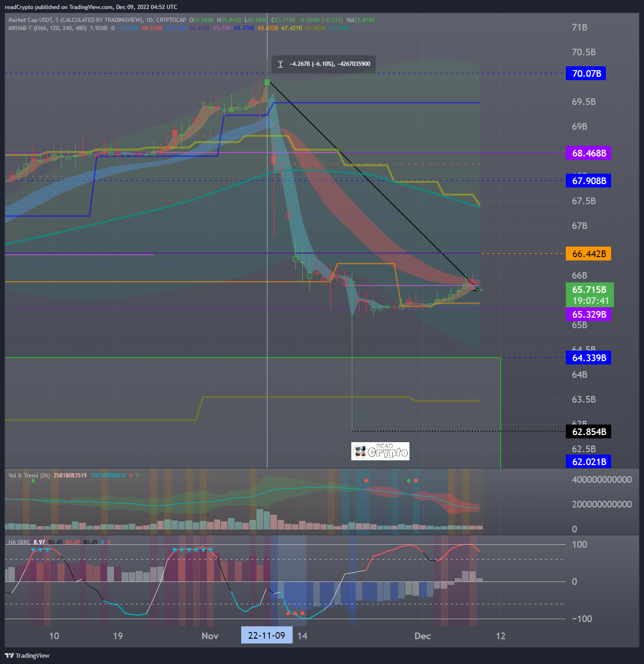The width and height of the screenshot is (644, 664).
Task: Click the 69.5B tick on the price axis
Action: point(583,102)
